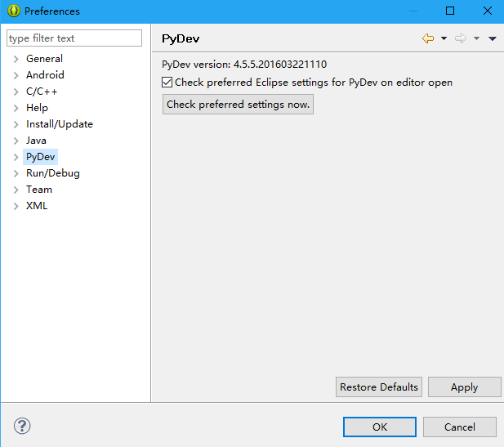Click Restore Defaults button
This screenshot has height=447, width=504.
point(379,387)
